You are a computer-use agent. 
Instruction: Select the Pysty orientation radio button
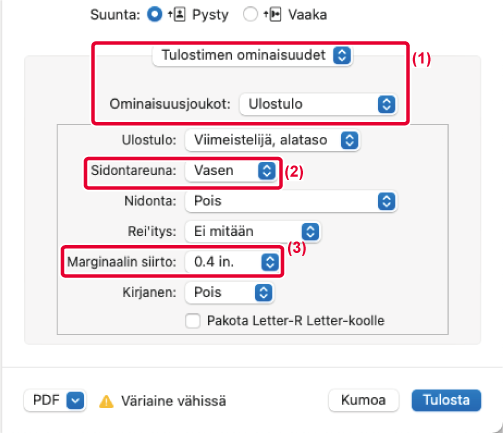click(x=154, y=14)
